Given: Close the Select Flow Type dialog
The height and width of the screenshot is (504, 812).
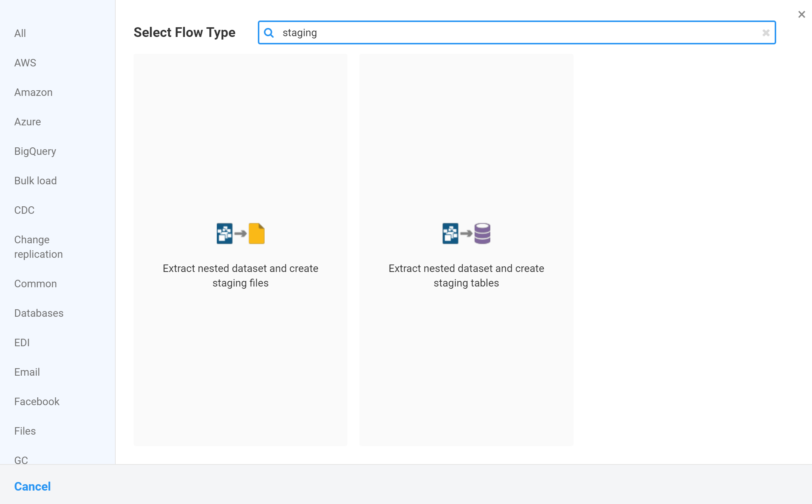Looking at the screenshot, I should [801, 15].
